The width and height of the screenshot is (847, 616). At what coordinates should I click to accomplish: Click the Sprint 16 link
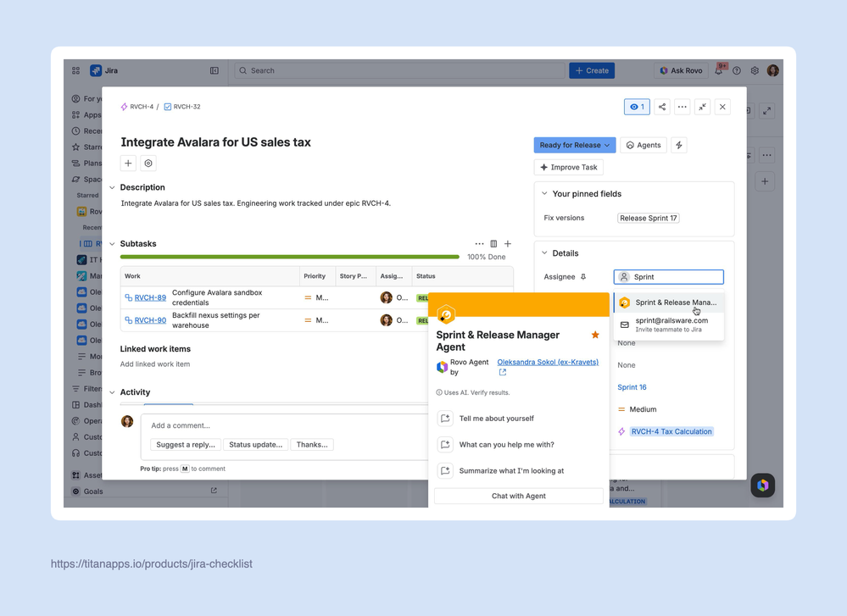[632, 387]
